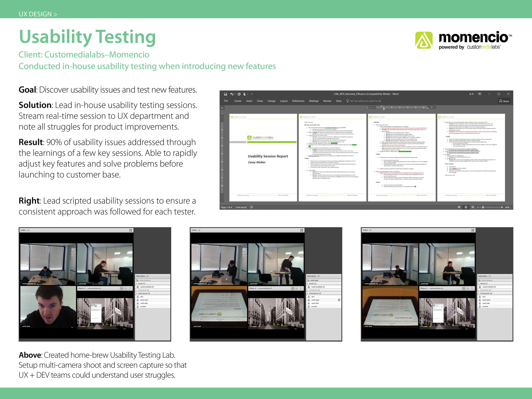Click the 'Usability Session Report' cover page
This screenshot has width=532, height=399.
click(263, 157)
